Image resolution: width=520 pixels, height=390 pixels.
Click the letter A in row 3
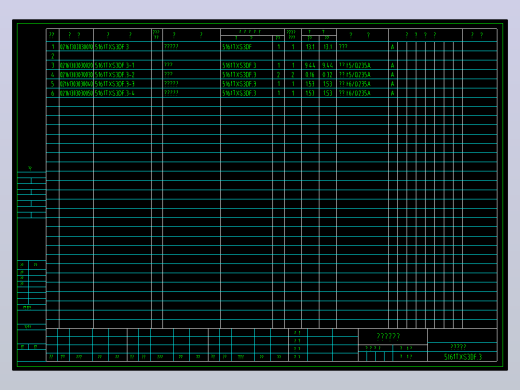392,65
